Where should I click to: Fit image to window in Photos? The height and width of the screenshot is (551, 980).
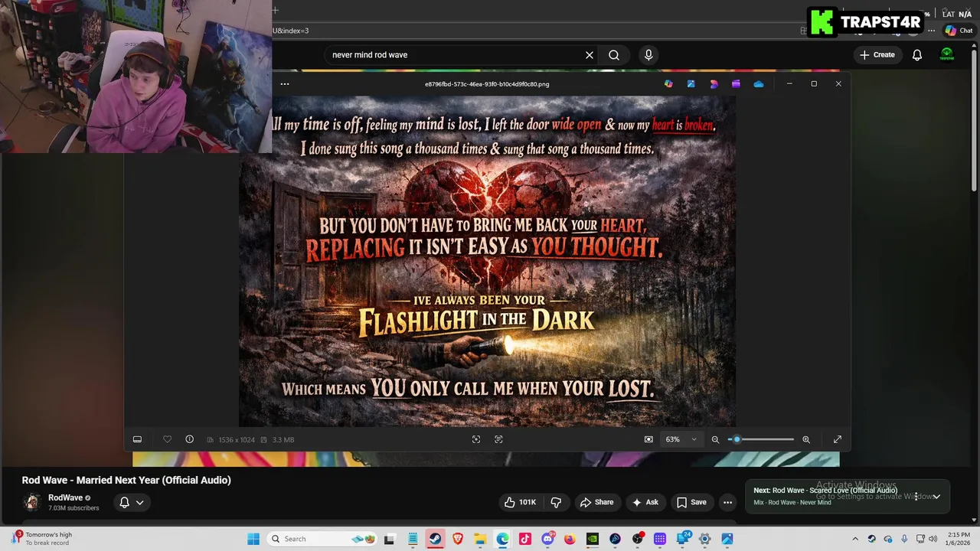pyautogui.click(x=648, y=439)
